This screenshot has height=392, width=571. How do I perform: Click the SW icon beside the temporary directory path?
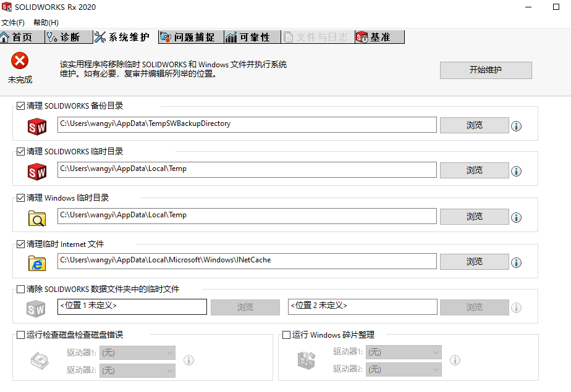point(36,171)
